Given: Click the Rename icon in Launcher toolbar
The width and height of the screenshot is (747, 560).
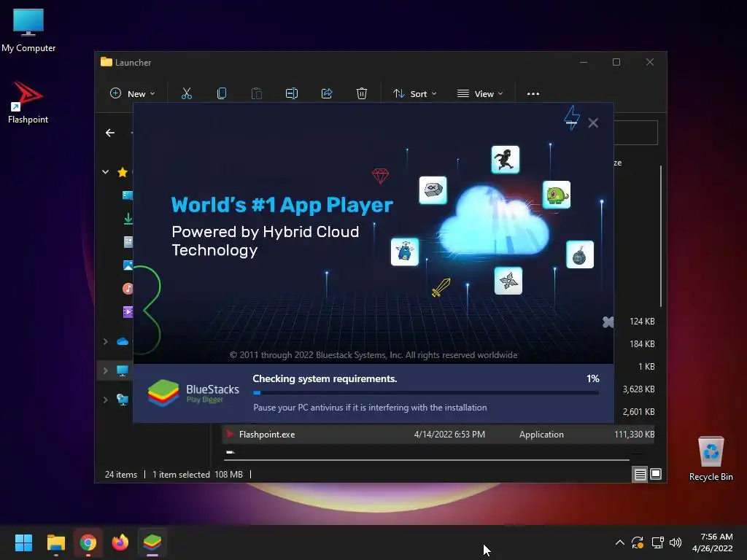Looking at the screenshot, I should click(292, 93).
